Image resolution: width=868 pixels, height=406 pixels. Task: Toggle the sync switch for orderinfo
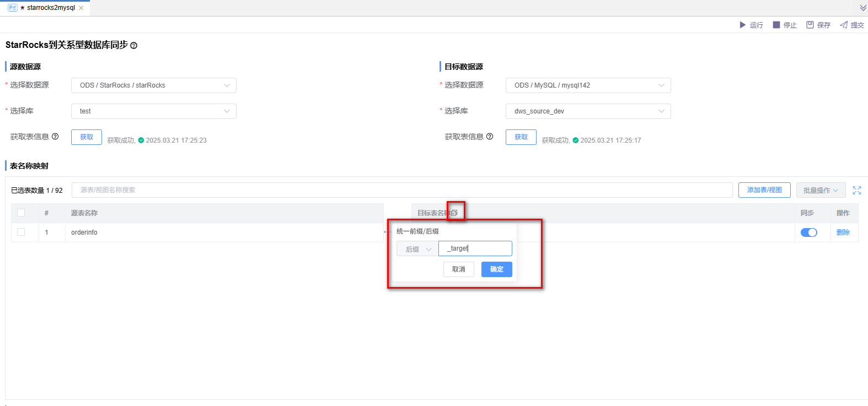808,232
